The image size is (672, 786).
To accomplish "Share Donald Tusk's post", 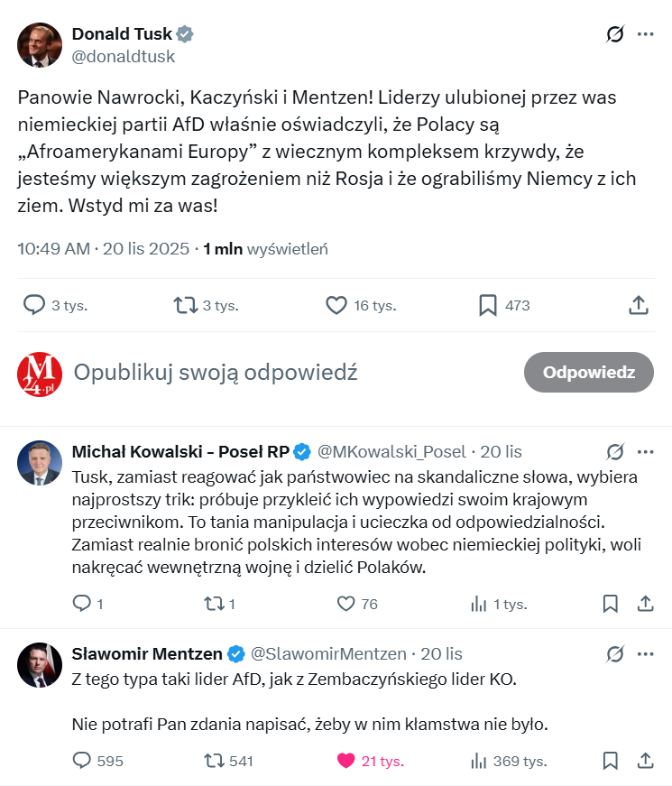I will pos(639,305).
